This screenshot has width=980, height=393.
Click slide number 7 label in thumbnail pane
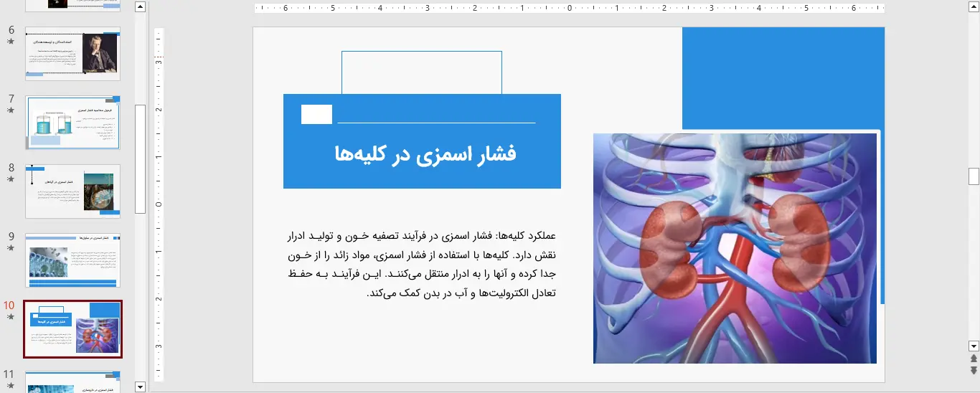(11, 99)
